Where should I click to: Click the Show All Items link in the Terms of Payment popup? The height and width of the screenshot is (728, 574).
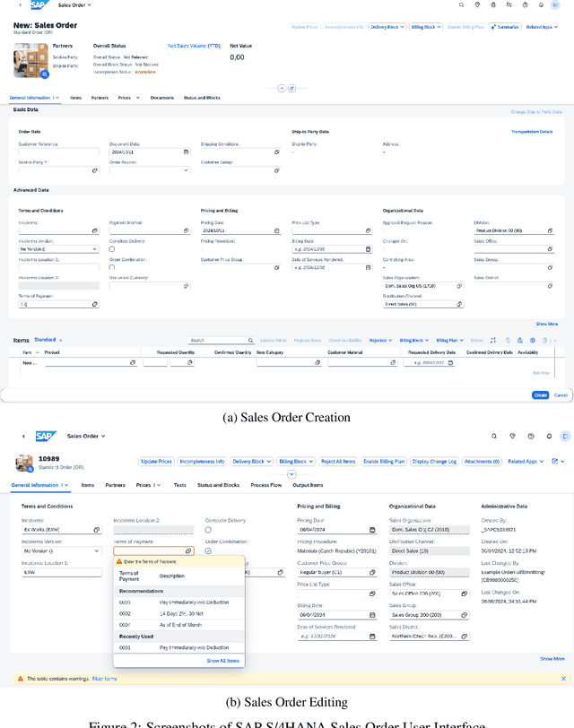pos(223,661)
